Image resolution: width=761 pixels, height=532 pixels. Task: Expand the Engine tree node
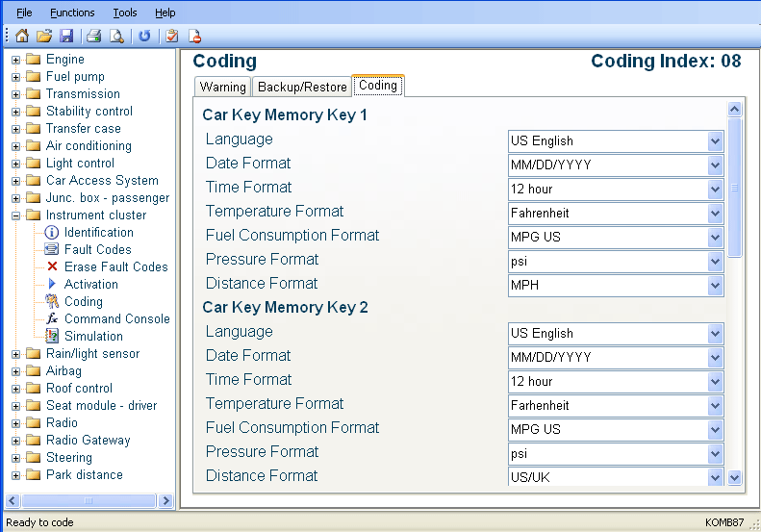click(x=16, y=60)
